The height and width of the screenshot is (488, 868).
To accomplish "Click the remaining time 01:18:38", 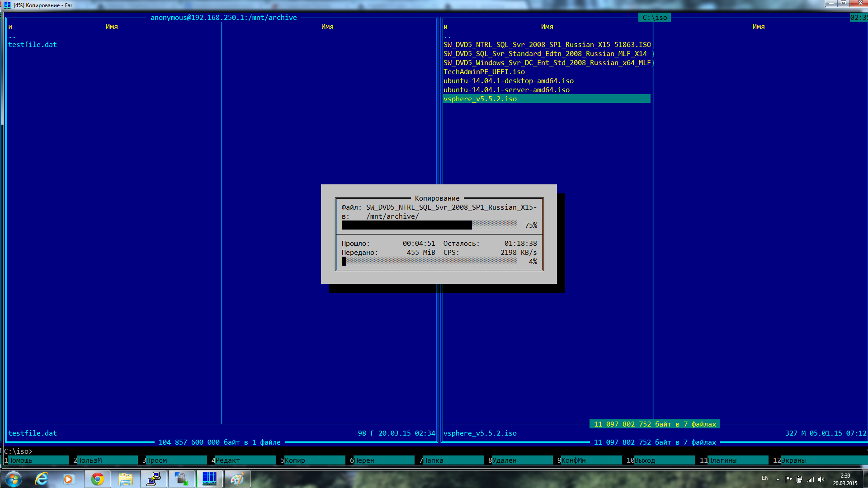I will (x=521, y=243).
